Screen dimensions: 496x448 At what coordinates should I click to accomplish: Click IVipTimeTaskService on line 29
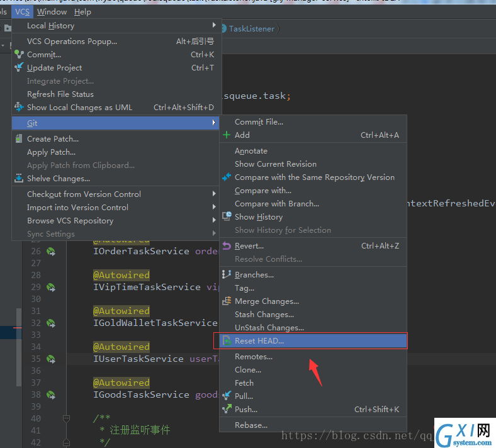click(x=147, y=287)
